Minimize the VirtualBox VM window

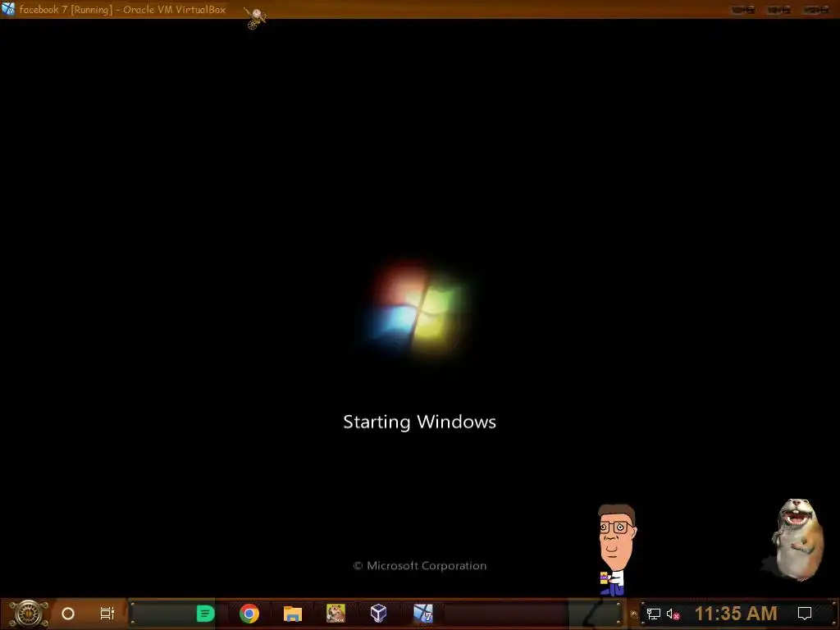pyautogui.click(x=743, y=10)
